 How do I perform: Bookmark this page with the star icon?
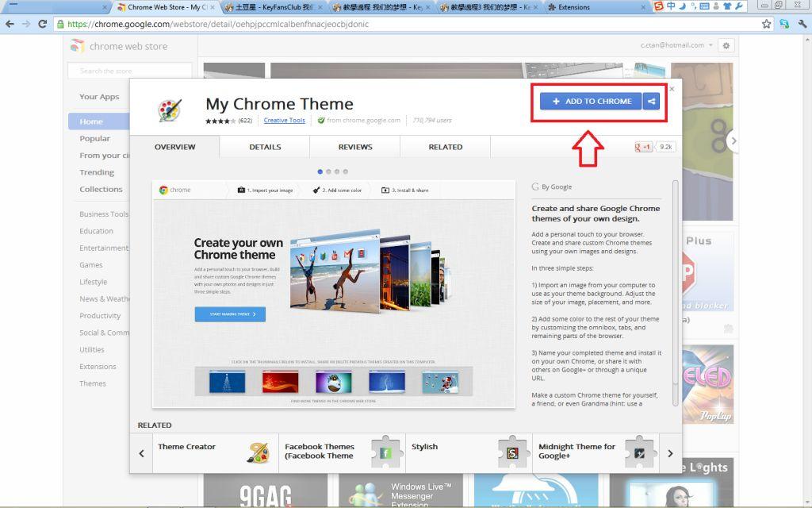click(x=767, y=24)
